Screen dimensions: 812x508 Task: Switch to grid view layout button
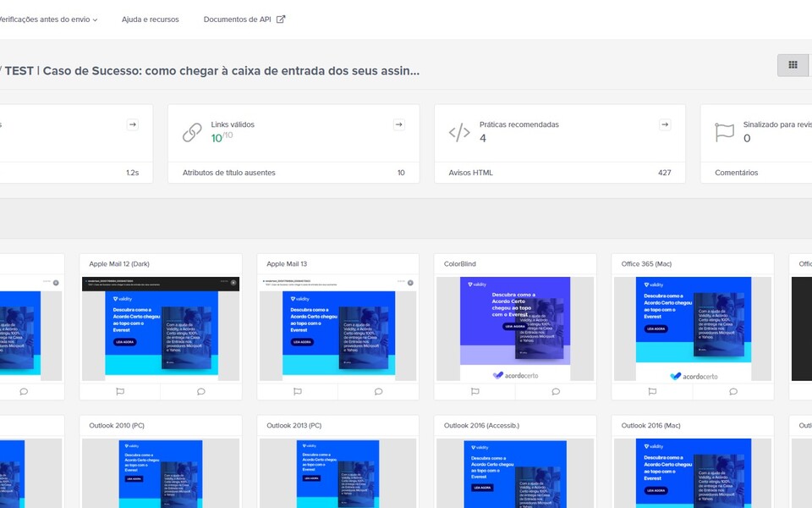(793, 65)
